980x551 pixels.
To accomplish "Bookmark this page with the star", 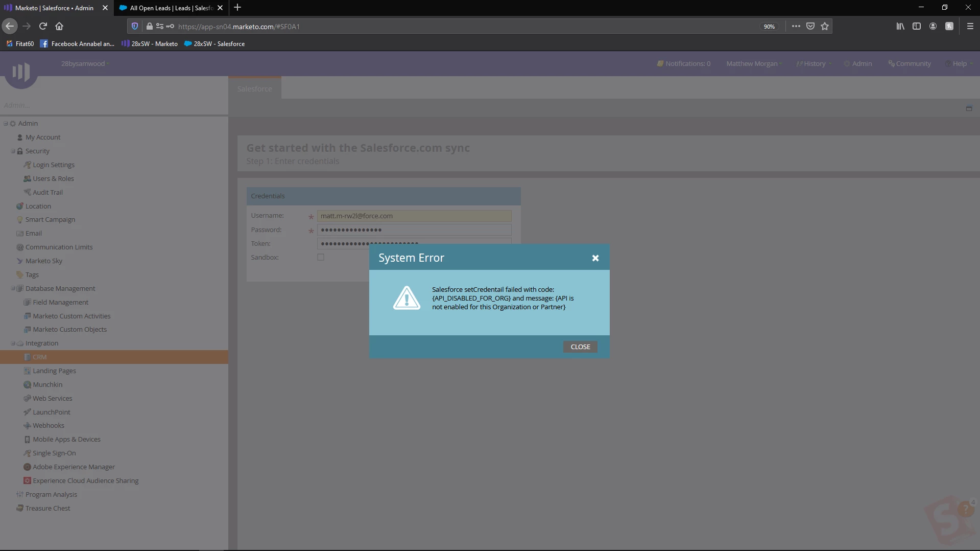I will [x=825, y=26].
